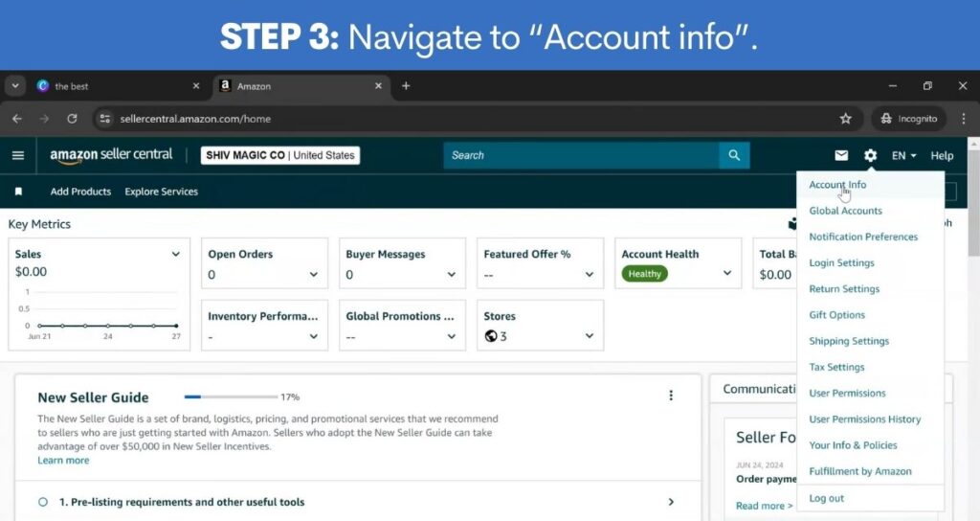
Task: Open New Seller Guide three-dot menu
Action: coord(671,396)
